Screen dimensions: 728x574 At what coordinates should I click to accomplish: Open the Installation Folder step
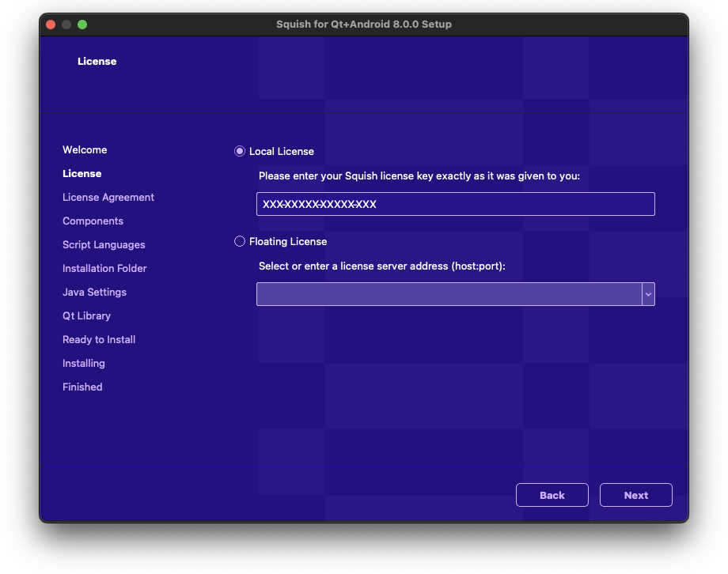click(x=104, y=268)
